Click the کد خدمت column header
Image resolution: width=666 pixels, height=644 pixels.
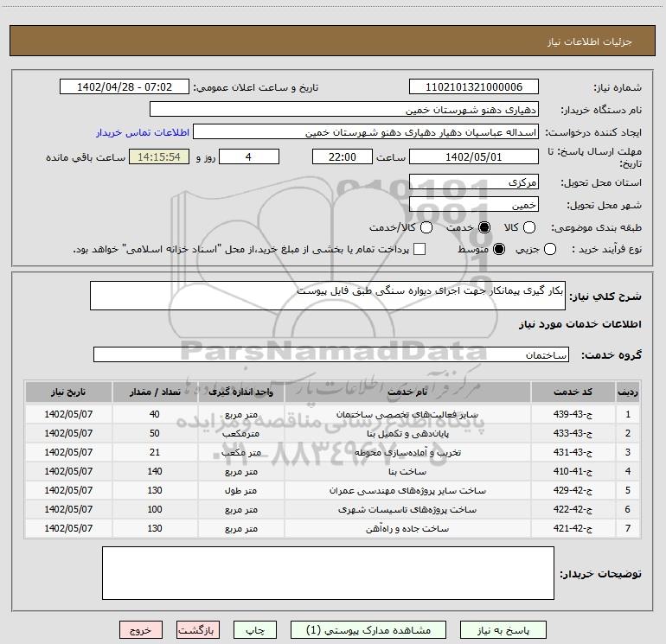(573, 392)
